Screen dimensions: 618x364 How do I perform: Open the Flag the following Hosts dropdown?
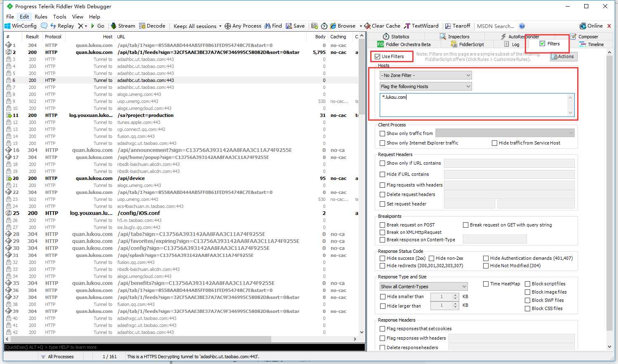click(425, 86)
